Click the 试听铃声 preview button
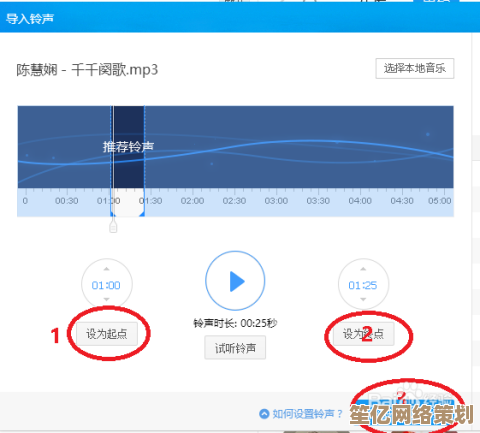This screenshot has width=480, height=433. [x=235, y=348]
